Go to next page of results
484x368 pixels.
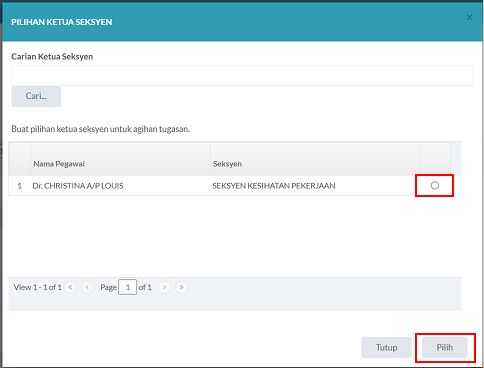pyautogui.click(x=165, y=287)
